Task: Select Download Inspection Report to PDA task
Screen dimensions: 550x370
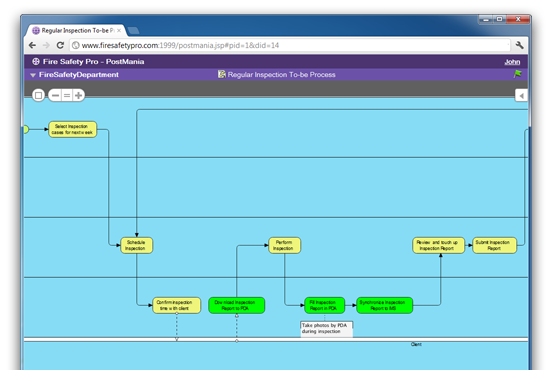Action: point(236,305)
